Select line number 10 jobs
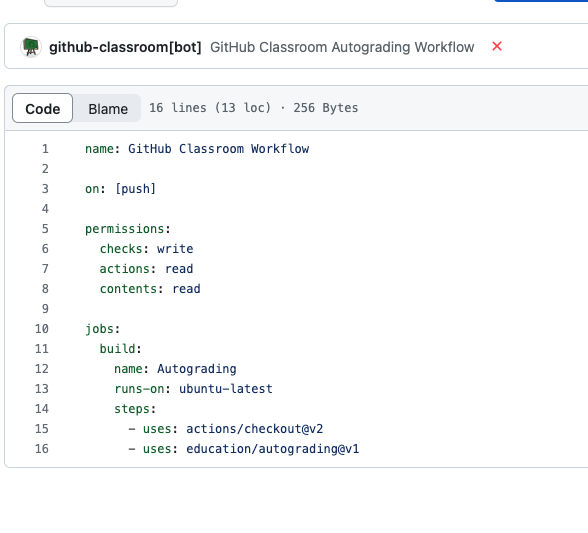This screenshot has height=533, width=588. pyautogui.click(x=42, y=329)
